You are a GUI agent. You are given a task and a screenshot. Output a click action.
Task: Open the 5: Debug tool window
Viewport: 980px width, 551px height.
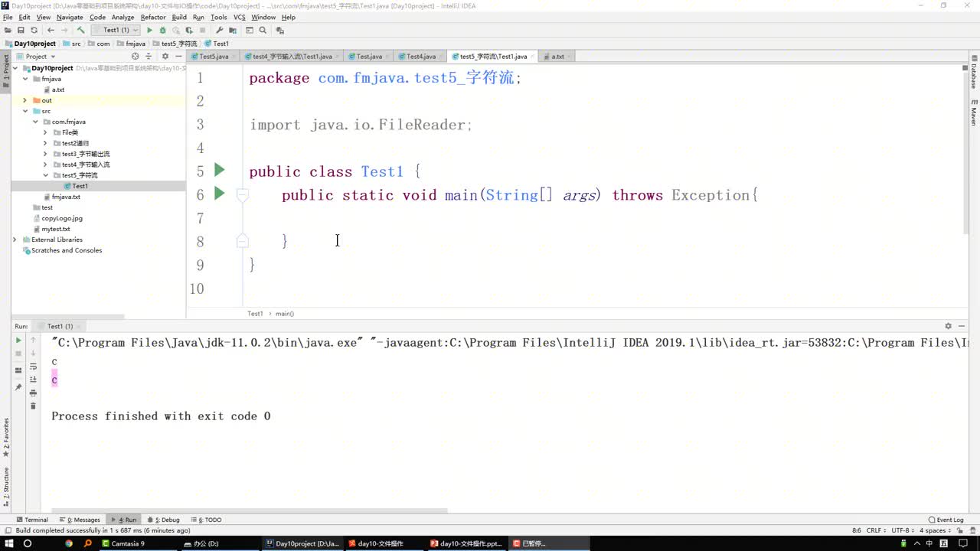pos(163,520)
